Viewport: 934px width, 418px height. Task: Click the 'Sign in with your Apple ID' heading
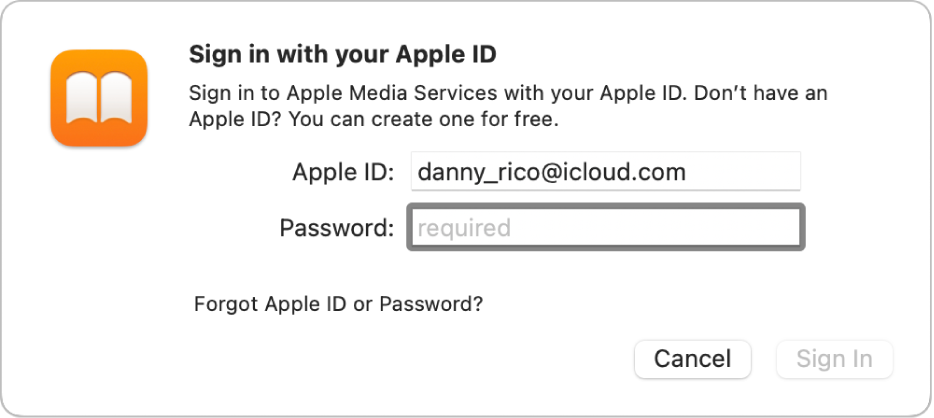point(343,53)
